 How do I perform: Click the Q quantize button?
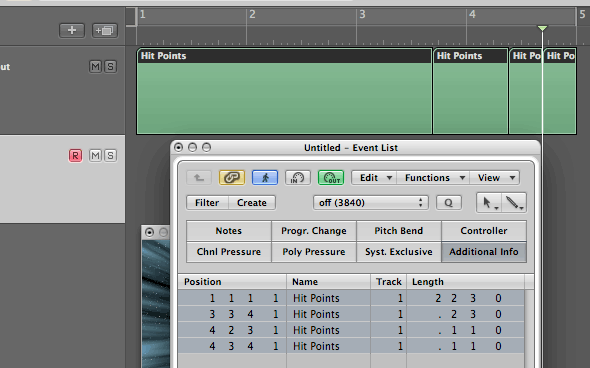pyautogui.click(x=449, y=202)
